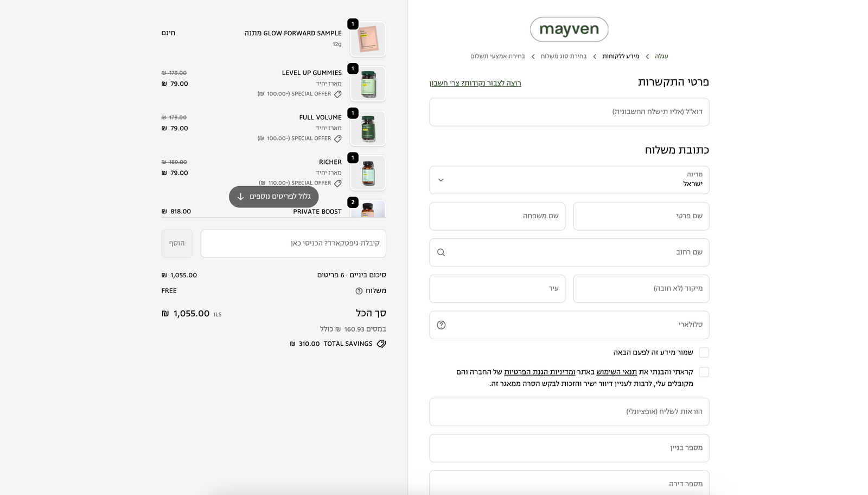
Task: Click the שם פרטי first name field
Action: (641, 217)
